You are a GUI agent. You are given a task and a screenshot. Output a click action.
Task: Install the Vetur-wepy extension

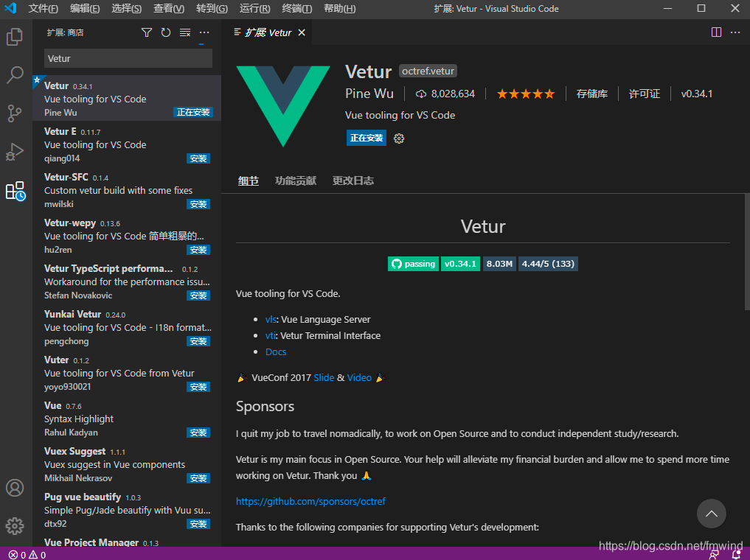[198, 250]
